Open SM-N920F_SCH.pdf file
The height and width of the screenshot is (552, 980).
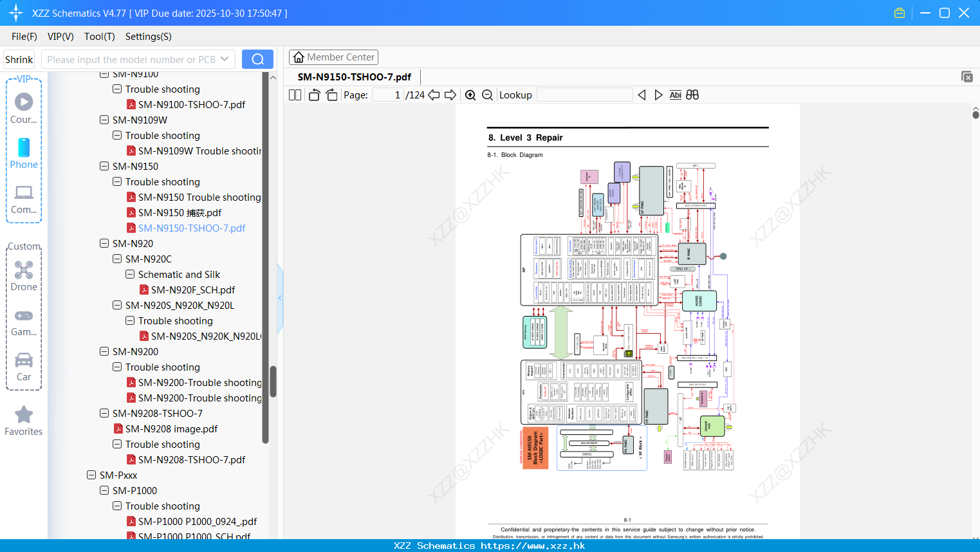coord(192,290)
